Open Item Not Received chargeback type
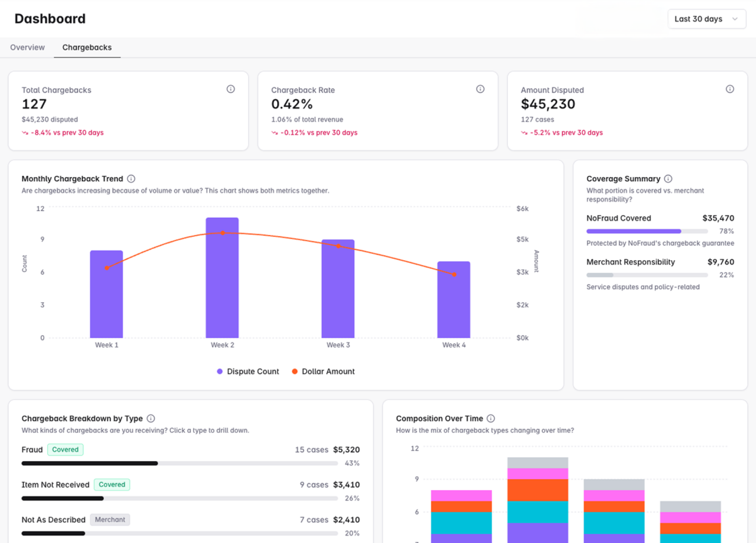The height and width of the screenshot is (543, 756). point(55,485)
